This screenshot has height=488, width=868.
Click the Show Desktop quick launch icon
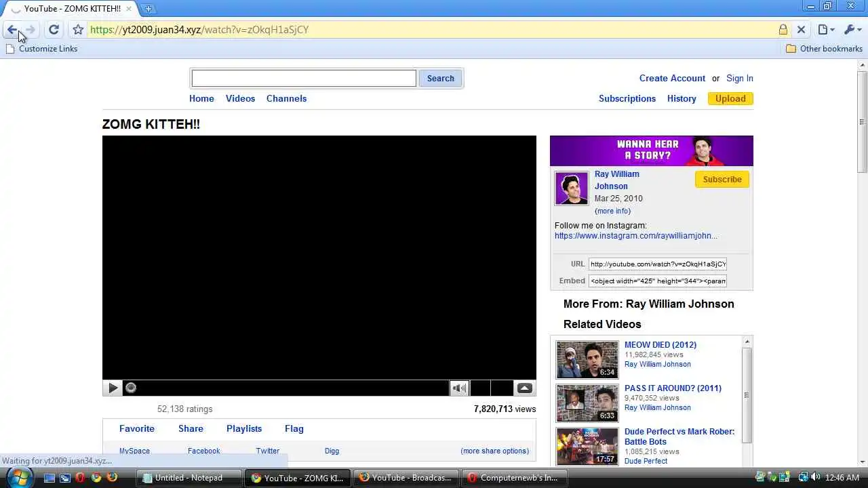tap(50, 478)
